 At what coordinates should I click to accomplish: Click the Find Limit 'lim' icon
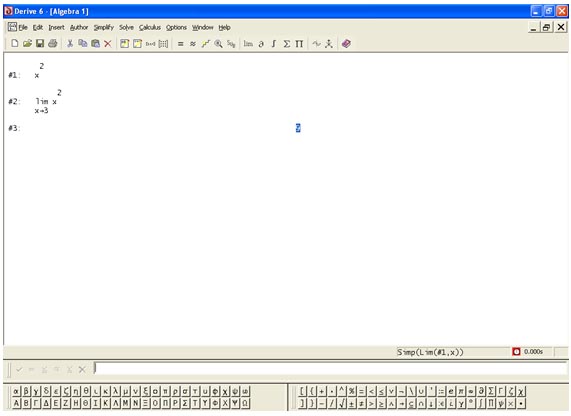click(248, 44)
